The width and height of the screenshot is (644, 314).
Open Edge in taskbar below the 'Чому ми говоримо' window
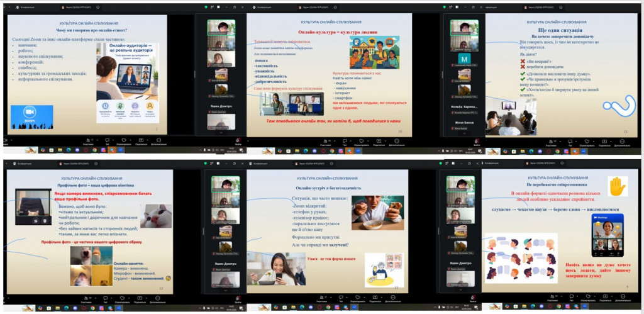click(69, 150)
